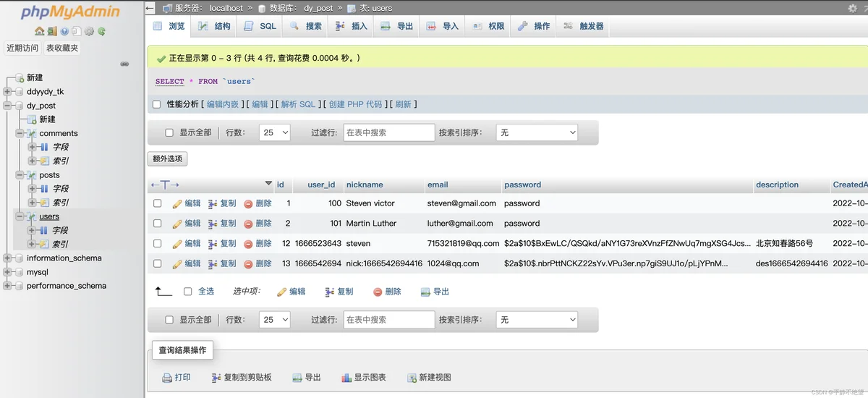Screen dimensions: 868x398
Task: Open page settings gear at top right
Action: pos(852,8)
